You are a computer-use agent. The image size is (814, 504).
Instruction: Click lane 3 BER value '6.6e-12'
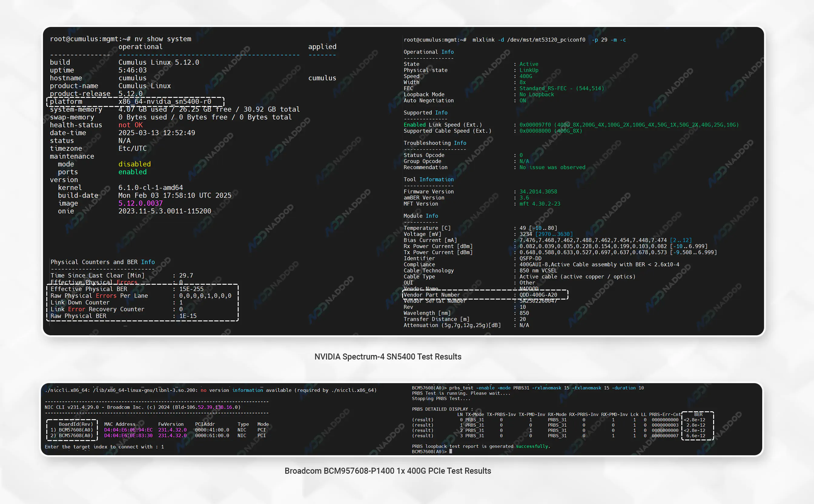(x=696, y=436)
